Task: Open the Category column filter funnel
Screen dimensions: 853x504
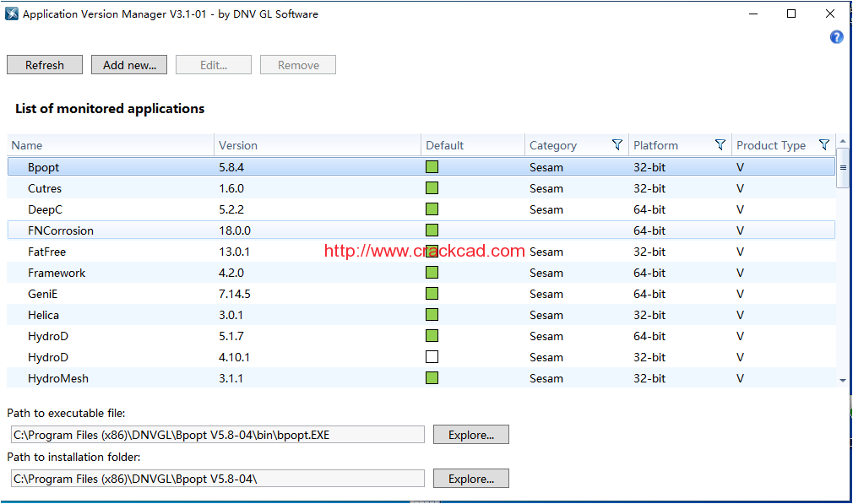Action: tap(617, 144)
